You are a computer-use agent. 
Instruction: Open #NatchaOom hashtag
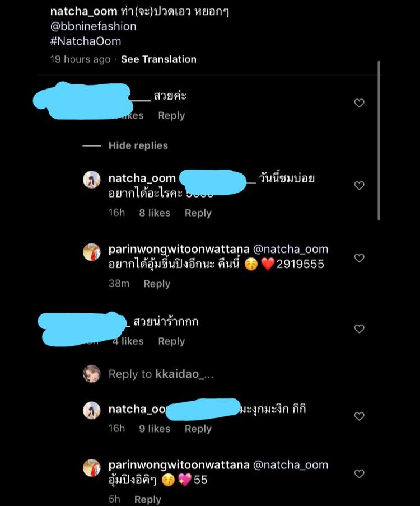tap(86, 41)
